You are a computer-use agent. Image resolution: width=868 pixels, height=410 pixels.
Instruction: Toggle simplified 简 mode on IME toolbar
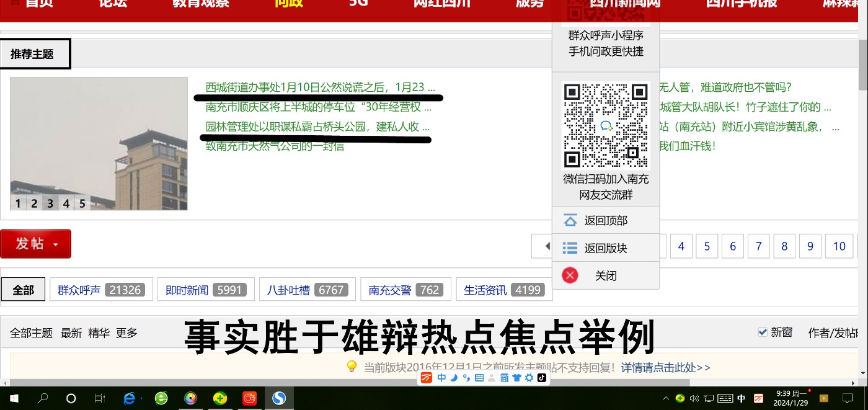pos(504,378)
